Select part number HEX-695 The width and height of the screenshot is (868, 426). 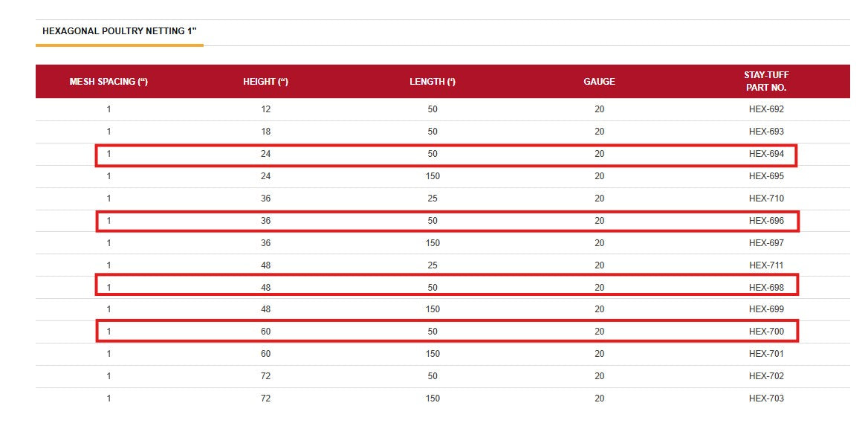tap(766, 176)
